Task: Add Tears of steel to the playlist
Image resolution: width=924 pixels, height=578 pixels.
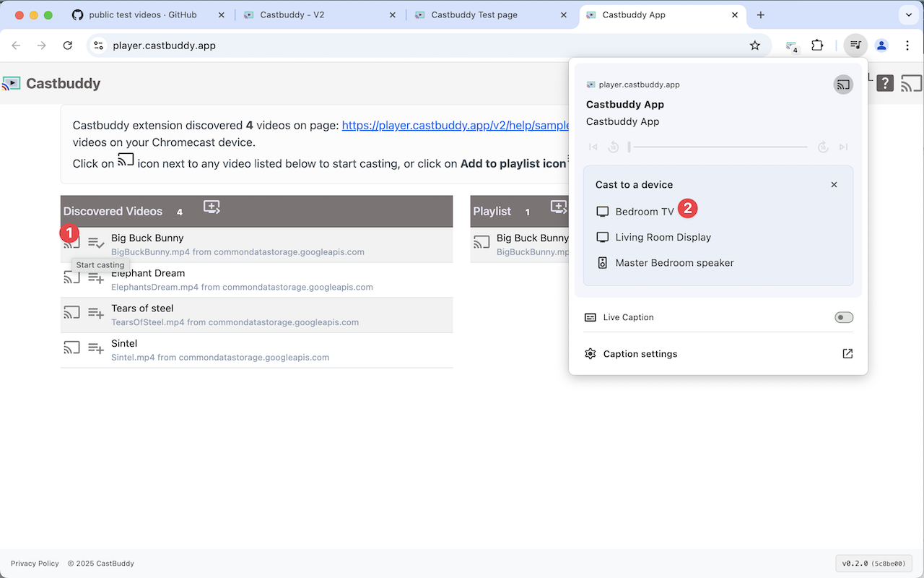Action: (x=96, y=313)
